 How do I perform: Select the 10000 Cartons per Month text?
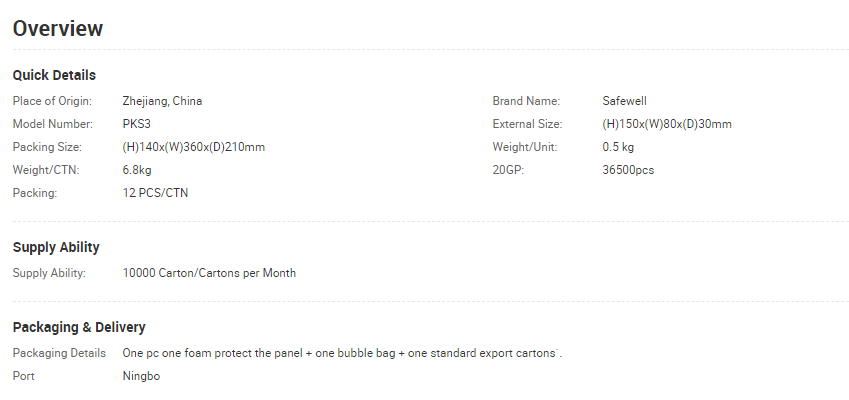coord(210,273)
